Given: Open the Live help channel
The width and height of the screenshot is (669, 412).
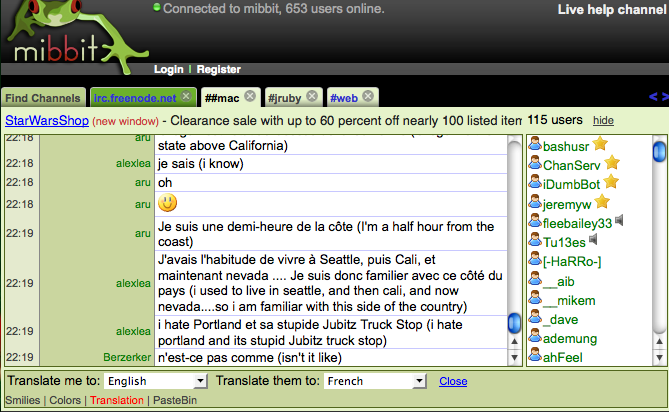Looking at the screenshot, I should coord(612,9).
